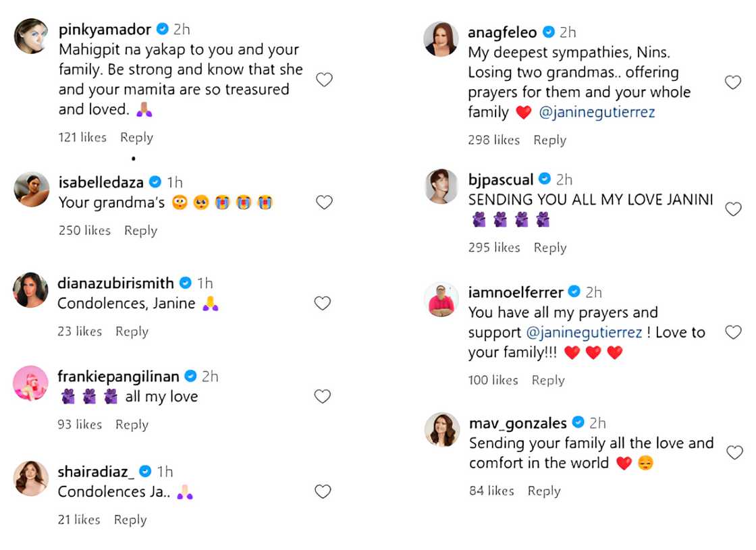This screenshot has width=756, height=550.
Task: Reply to isabelledaza's comment
Action: 140,230
